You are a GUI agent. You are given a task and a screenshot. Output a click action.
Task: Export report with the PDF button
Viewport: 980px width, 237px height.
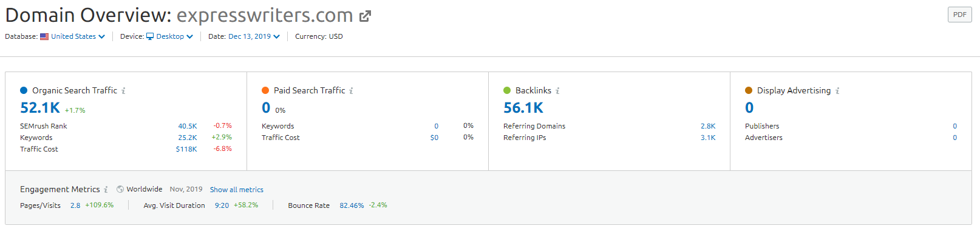(x=959, y=15)
